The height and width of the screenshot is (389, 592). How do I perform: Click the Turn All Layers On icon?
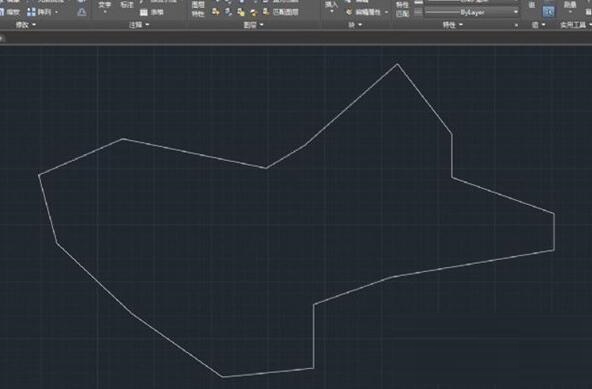(216, 12)
